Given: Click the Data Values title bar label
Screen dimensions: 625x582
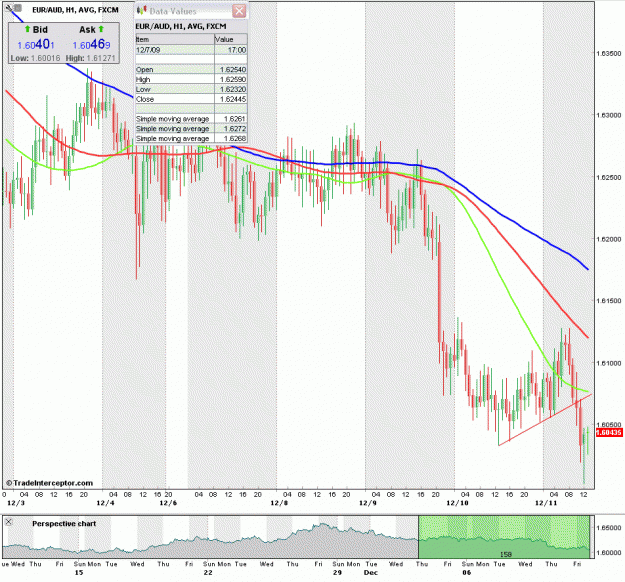Looking at the screenshot, I should [x=173, y=11].
